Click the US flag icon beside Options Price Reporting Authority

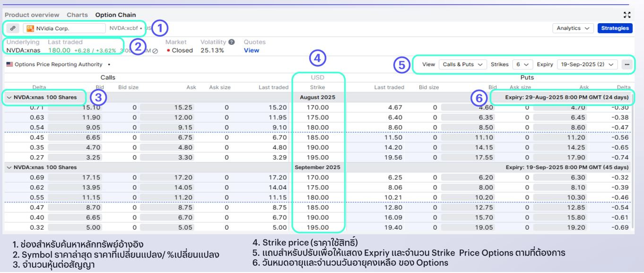(9, 64)
